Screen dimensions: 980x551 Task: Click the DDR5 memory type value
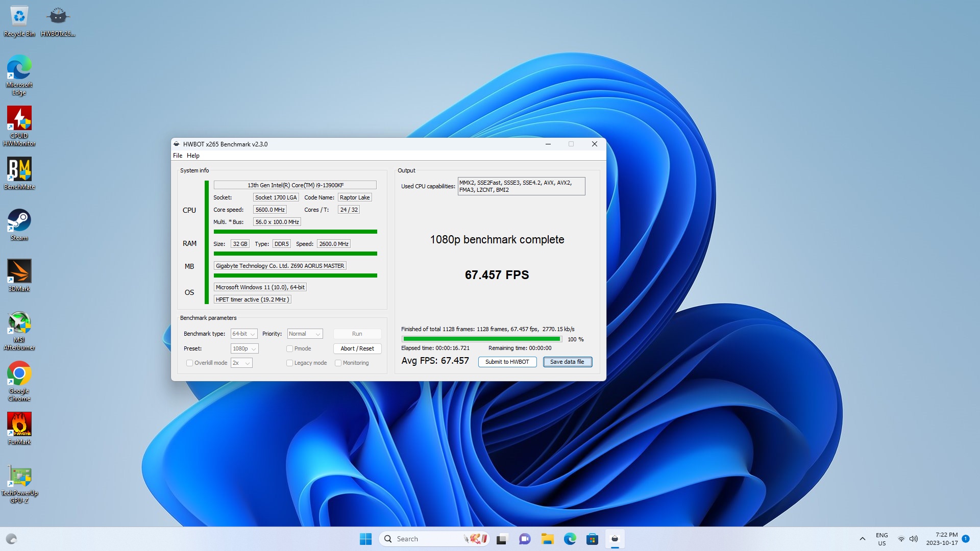click(282, 244)
